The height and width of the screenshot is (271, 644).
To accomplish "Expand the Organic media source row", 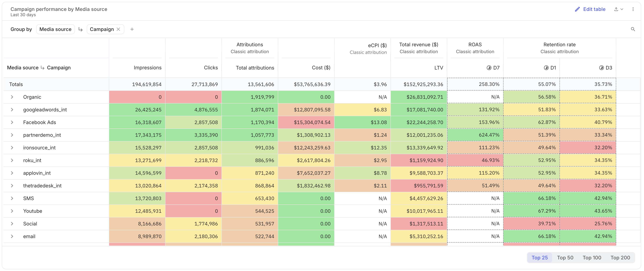I will [12, 97].
